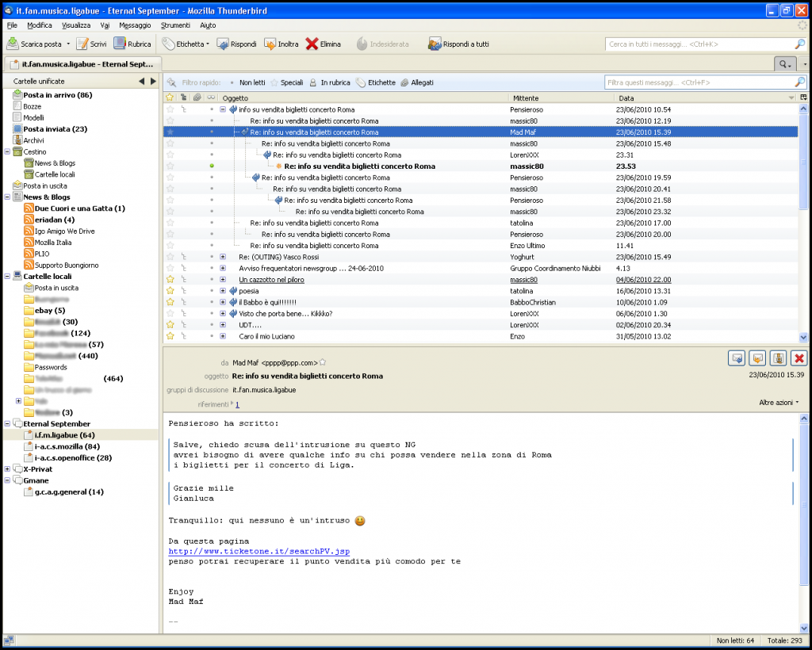Image resolution: width=812 pixels, height=650 pixels.
Task: Click the attachment column header icon
Action: click(x=197, y=97)
